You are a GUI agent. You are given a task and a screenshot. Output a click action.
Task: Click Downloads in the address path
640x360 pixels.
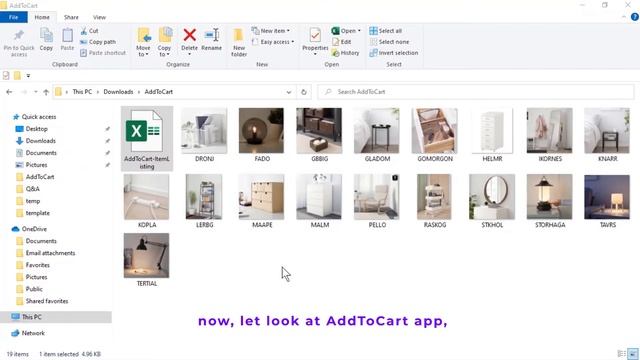[118, 92]
